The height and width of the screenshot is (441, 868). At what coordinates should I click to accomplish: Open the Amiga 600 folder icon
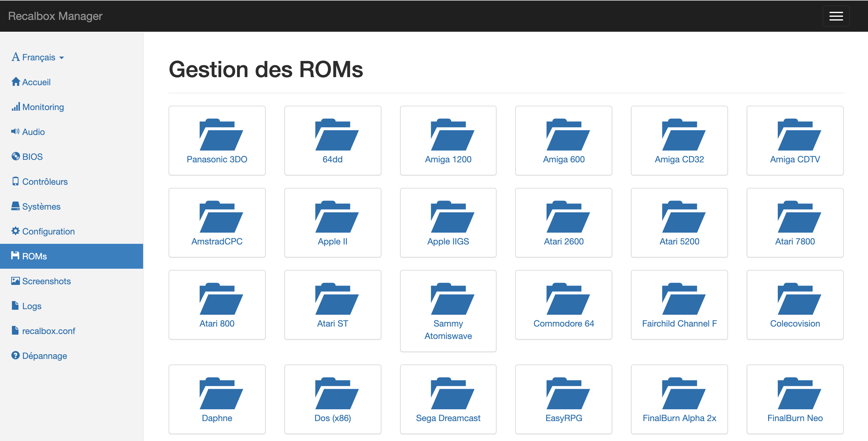coord(568,134)
